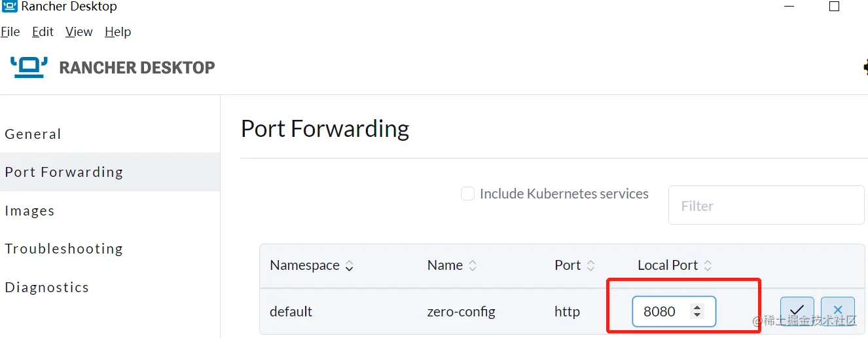Click the Rancher Desktop logo icon
The height and width of the screenshot is (338, 868).
[29, 67]
